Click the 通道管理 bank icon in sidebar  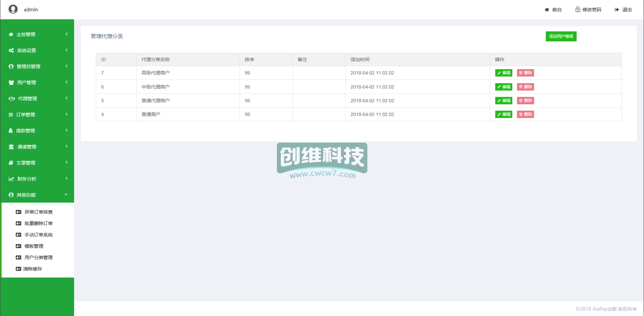pyautogui.click(x=11, y=147)
